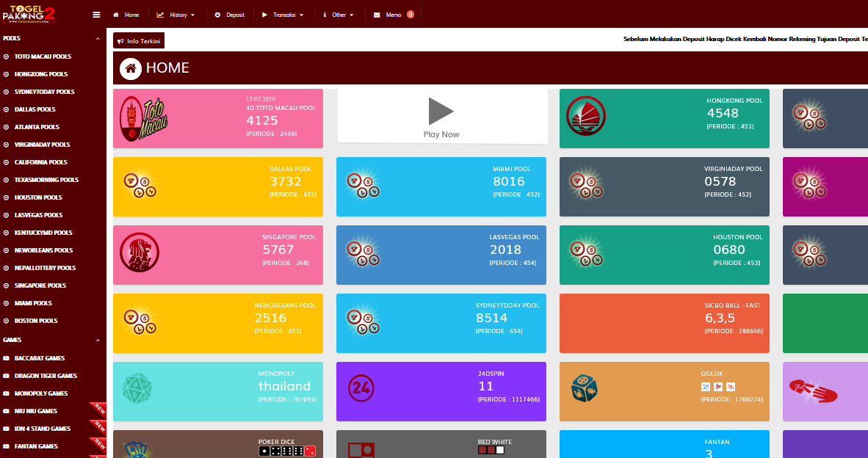
Task: Toggle the hamburger sidebar menu icon
Action: pos(96,15)
